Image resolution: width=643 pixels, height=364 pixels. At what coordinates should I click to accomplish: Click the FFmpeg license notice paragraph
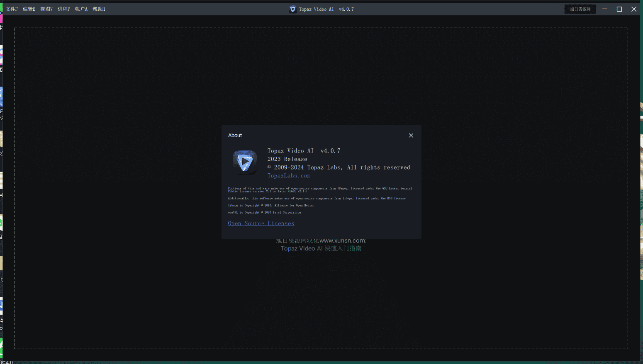[319, 190]
